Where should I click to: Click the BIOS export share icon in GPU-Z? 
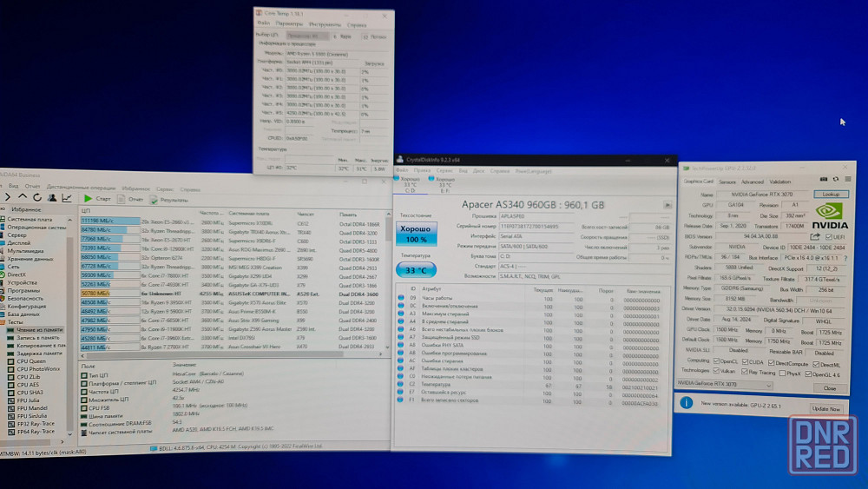[815, 236]
